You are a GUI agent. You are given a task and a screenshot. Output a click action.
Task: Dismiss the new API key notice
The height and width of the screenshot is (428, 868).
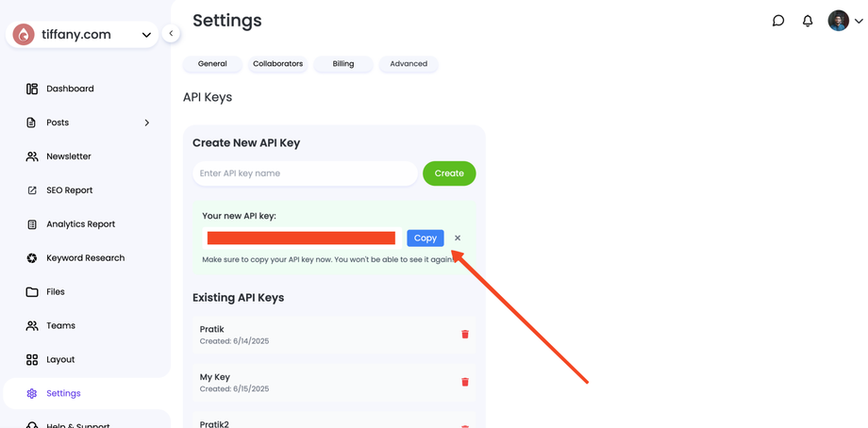[458, 239]
